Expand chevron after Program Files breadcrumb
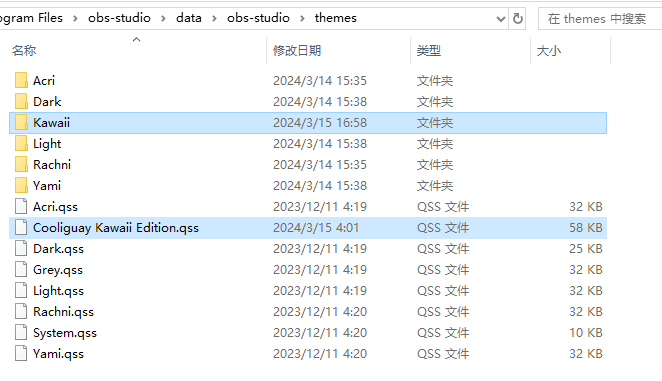The height and width of the screenshot is (381, 662). (75, 18)
